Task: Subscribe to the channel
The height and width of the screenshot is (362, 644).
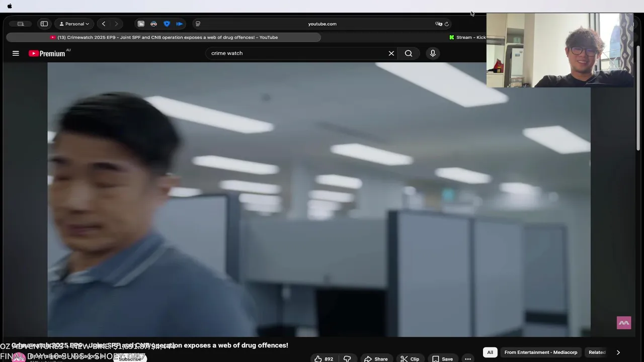Action: (x=130, y=359)
